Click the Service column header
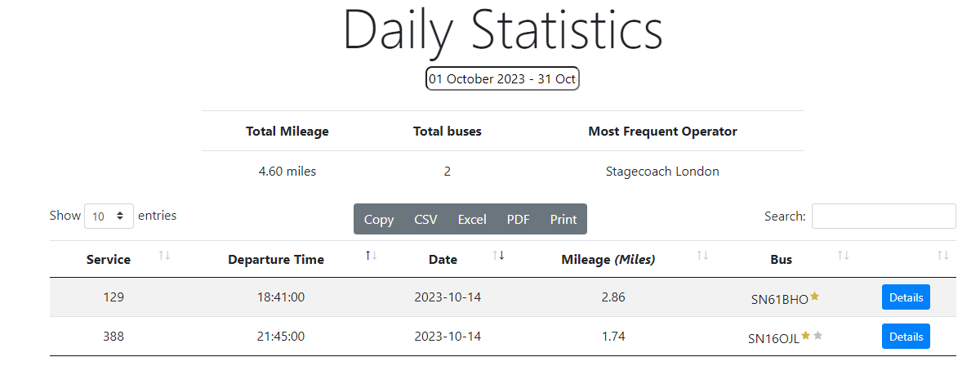 pyautogui.click(x=109, y=260)
